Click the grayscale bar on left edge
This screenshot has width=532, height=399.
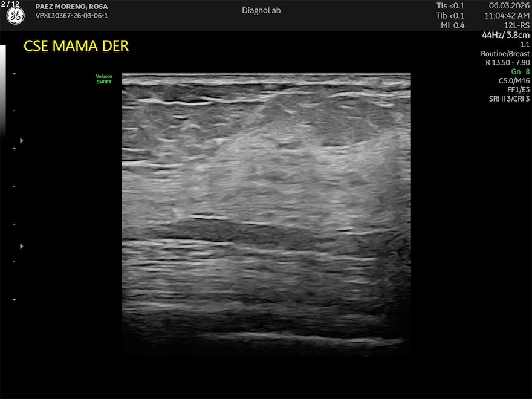coord(2,91)
